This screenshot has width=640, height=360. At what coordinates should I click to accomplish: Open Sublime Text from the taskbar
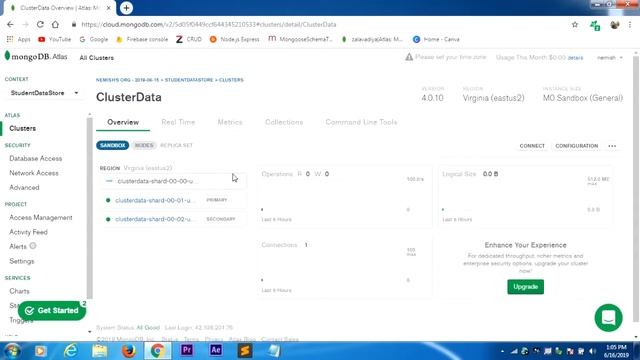(x=245, y=351)
